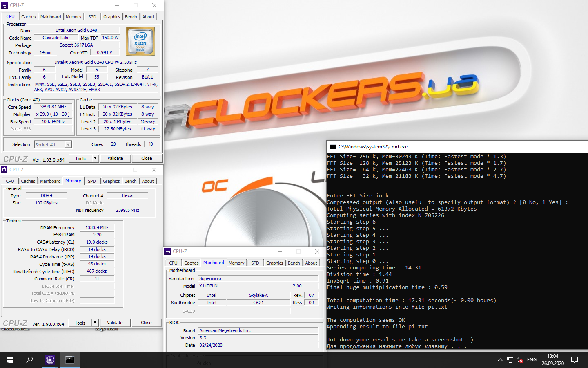Select Graphics tab in Mainboard window
Screen dimensions: 588x368
[x=275, y=263]
